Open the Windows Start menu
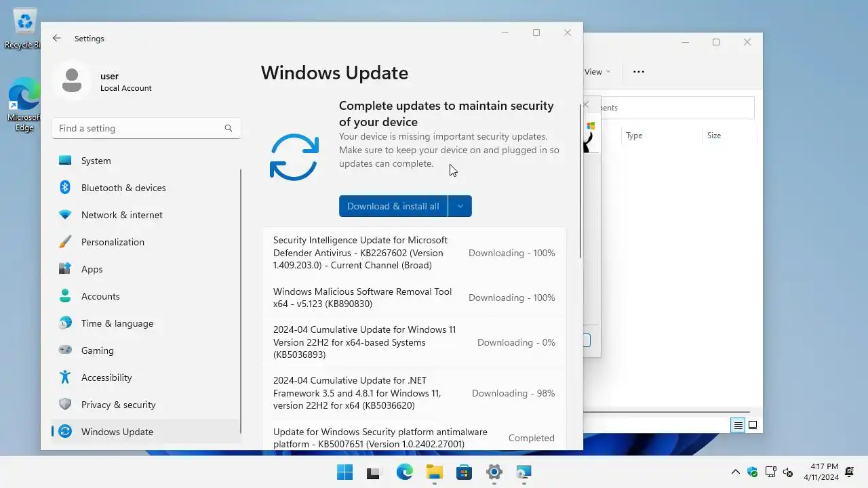Screen dimensions: 868x488 coord(344,472)
